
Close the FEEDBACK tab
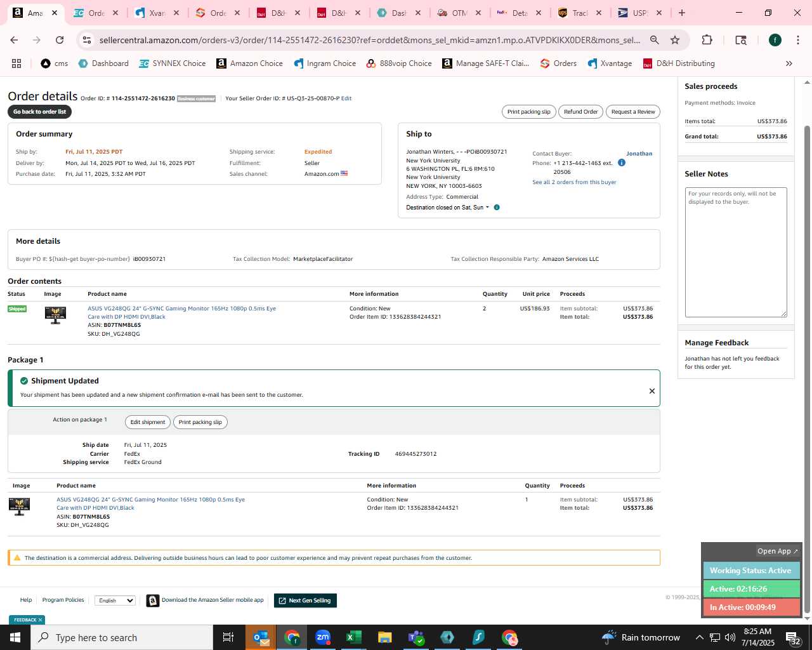pos(40,620)
